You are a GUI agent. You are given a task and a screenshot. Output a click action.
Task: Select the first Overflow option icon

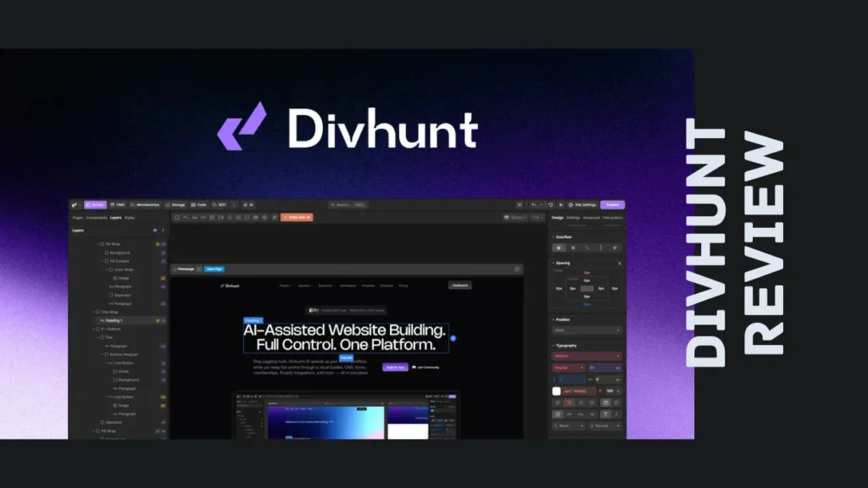559,248
